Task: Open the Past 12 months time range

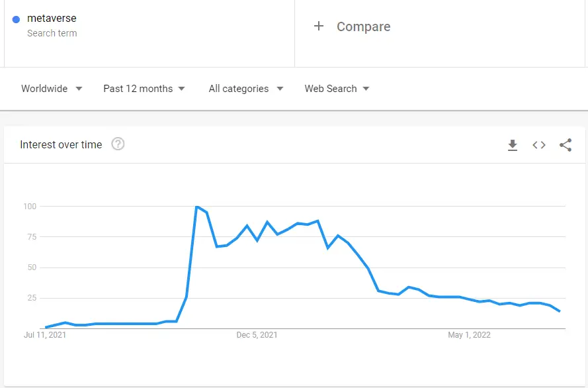Action: (144, 89)
